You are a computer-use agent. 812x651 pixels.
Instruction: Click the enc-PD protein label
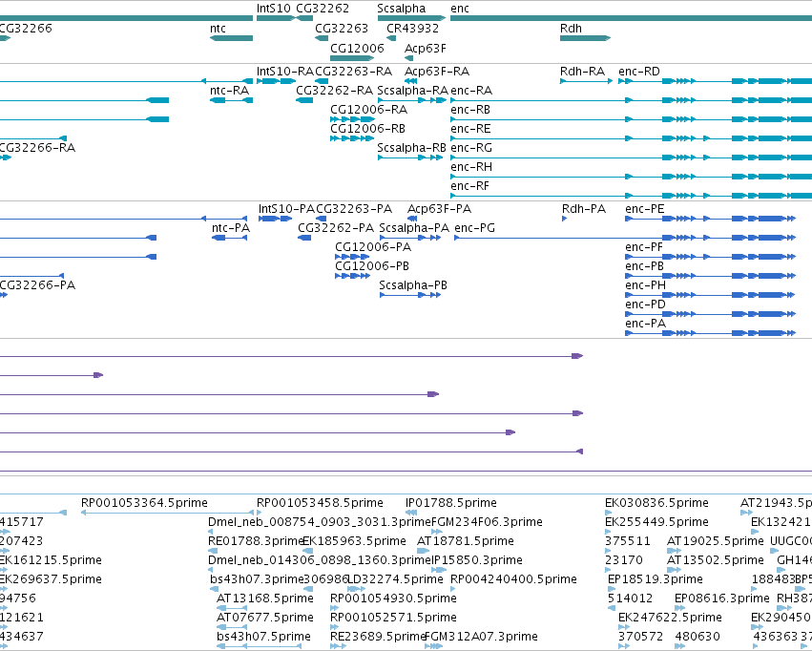click(x=645, y=304)
